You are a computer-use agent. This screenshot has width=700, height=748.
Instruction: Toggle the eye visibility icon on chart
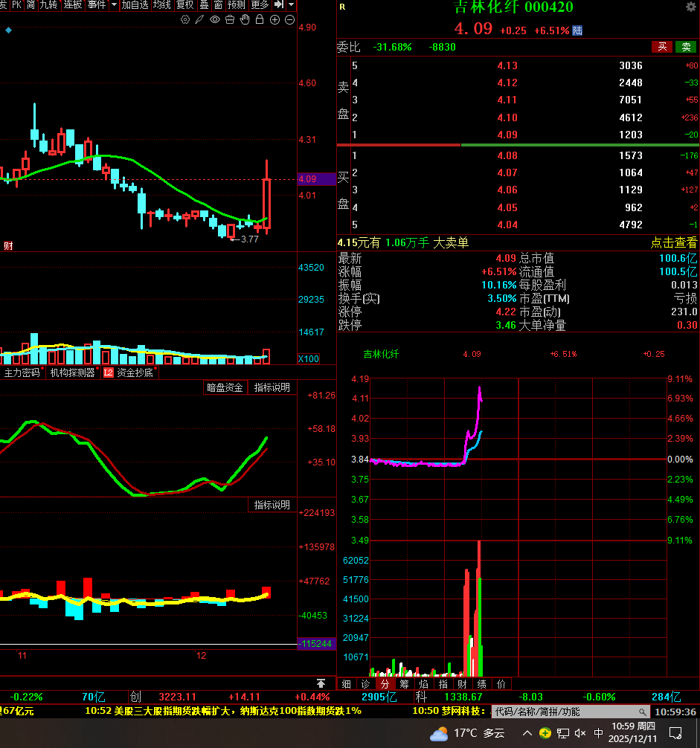(215, 19)
